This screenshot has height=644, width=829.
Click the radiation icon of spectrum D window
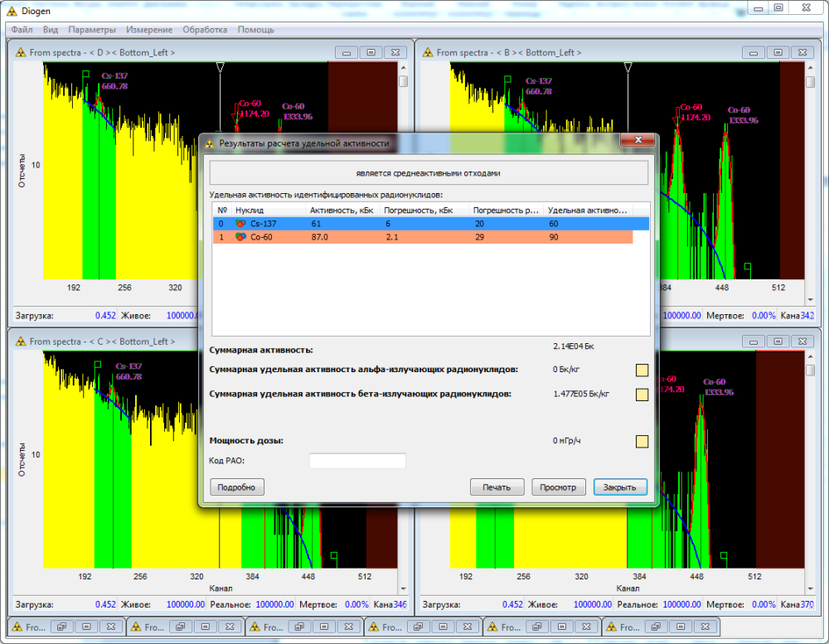coord(20,52)
